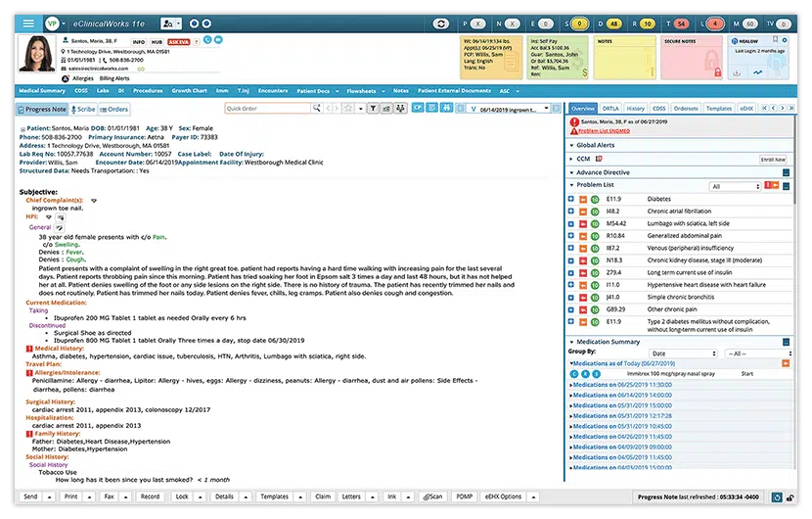Click the Scribe tool icon
The image size is (812, 519).
tap(84, 109)
